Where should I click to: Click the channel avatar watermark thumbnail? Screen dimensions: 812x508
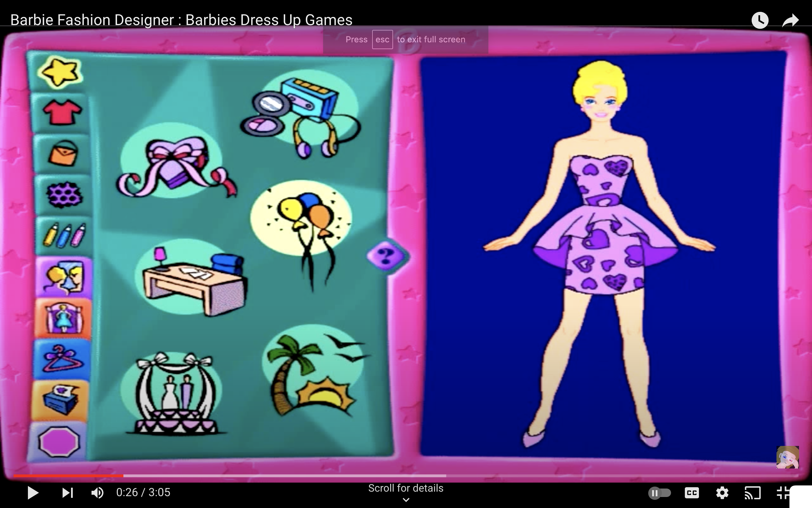pos(787,457)
